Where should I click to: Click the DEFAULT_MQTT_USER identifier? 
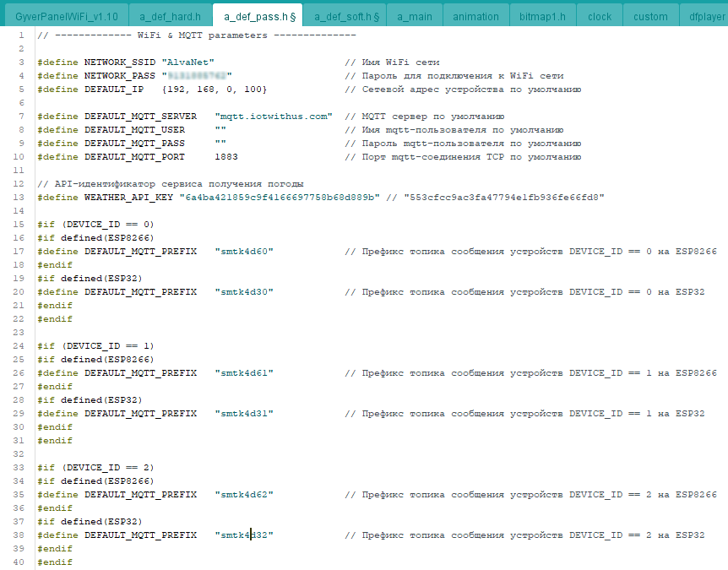click(134, 130)
